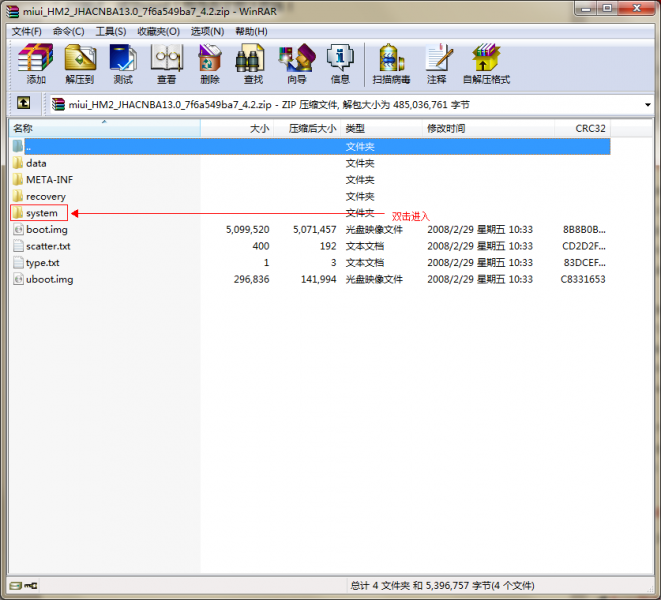Open the Help (帮助) menu

[x=251, y=32]
